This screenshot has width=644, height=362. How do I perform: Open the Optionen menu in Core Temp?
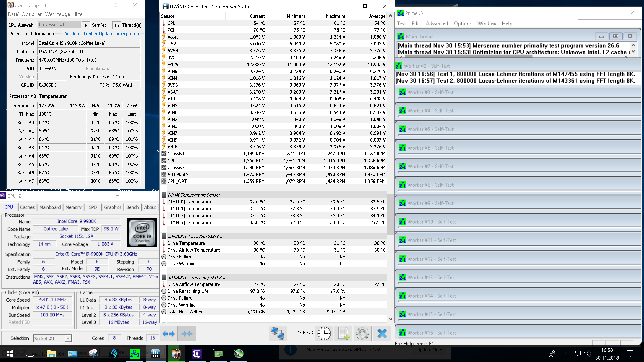click(x=32, y=14)
